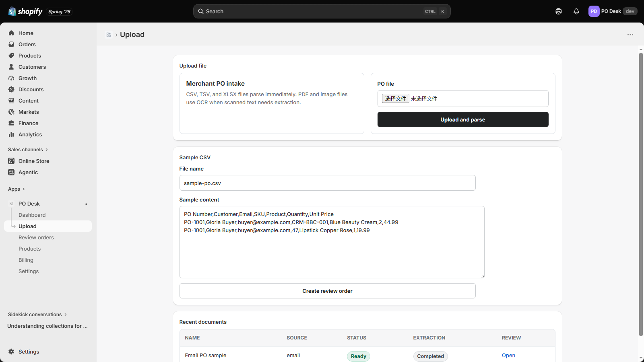Click the Home sidebar icon

[x=11, y=33]
